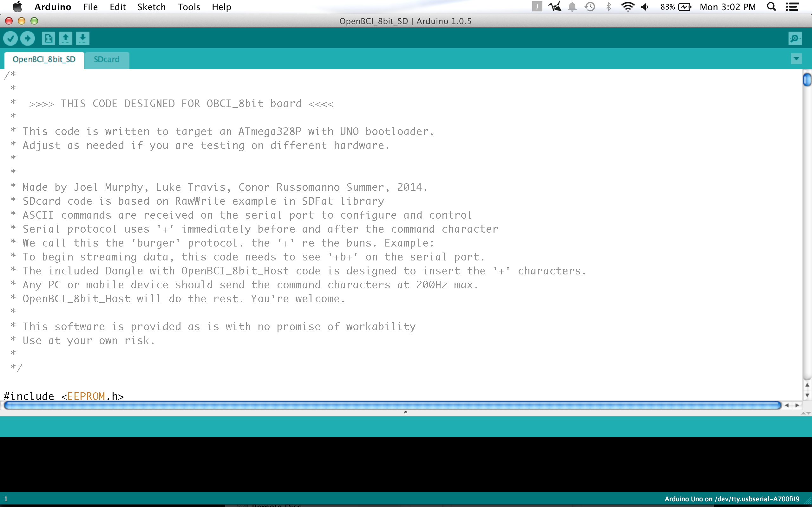
Task: Open the Notification Center list icon
Action: pos(793,7)
